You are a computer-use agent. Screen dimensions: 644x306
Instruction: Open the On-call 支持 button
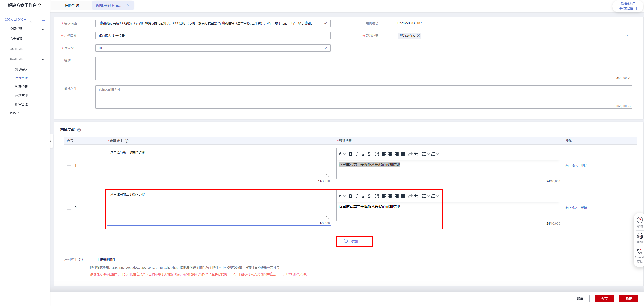point(639,256)
